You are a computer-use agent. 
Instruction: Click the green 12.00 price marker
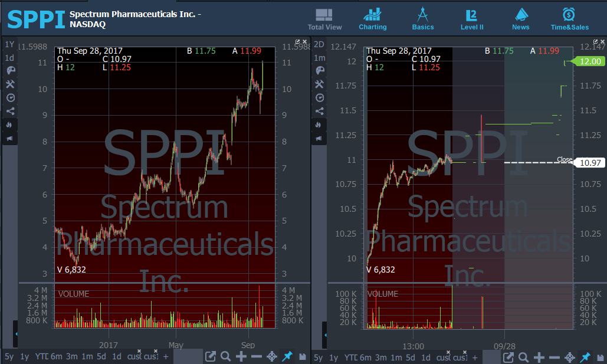coord(589,61)
